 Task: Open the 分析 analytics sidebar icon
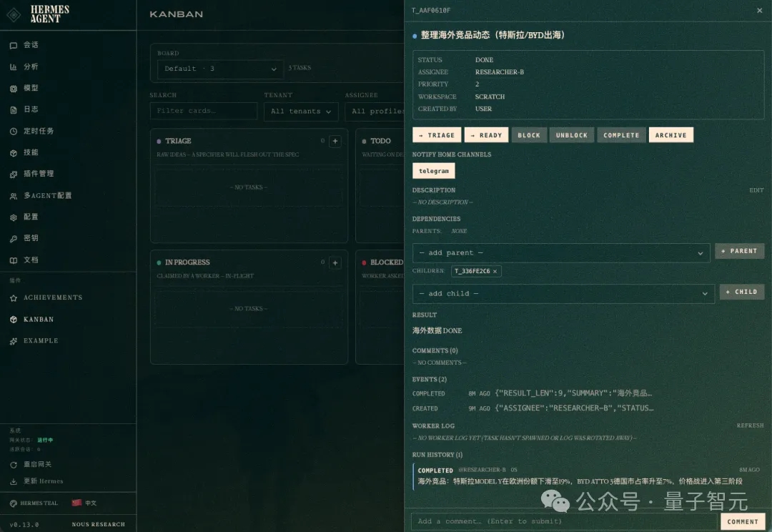(14, 67)
